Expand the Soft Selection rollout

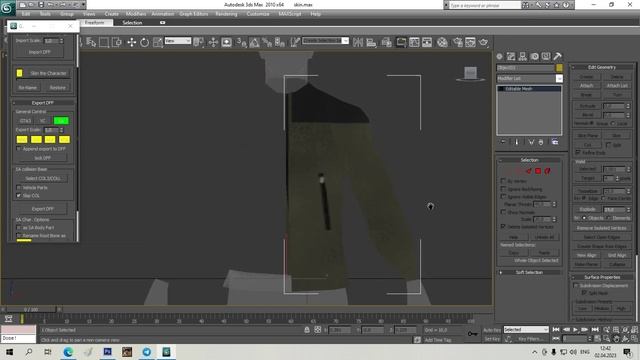529,272
